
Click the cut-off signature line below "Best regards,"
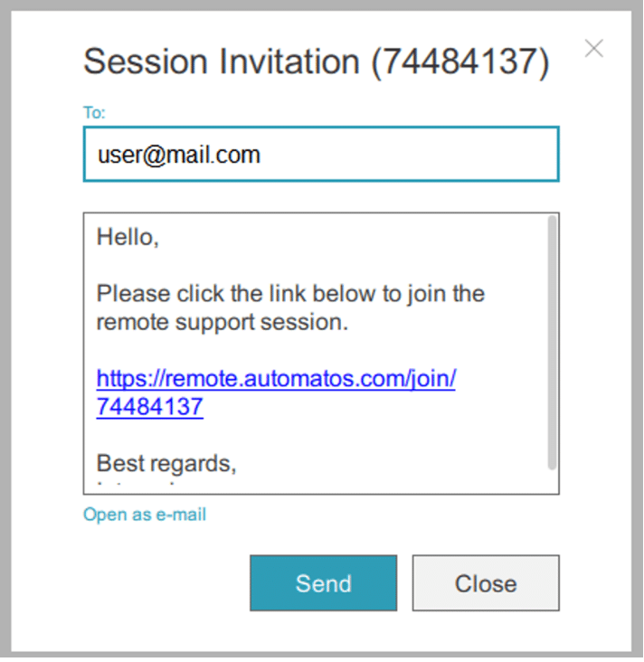pos(145,487)
